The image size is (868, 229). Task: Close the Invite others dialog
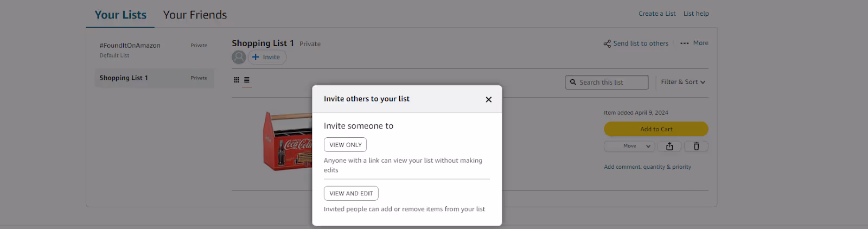click(x=489, y=99)
